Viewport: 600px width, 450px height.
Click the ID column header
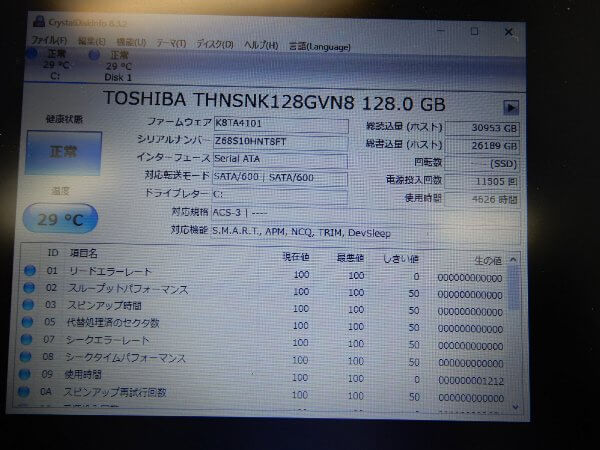(x=53, y=253)
